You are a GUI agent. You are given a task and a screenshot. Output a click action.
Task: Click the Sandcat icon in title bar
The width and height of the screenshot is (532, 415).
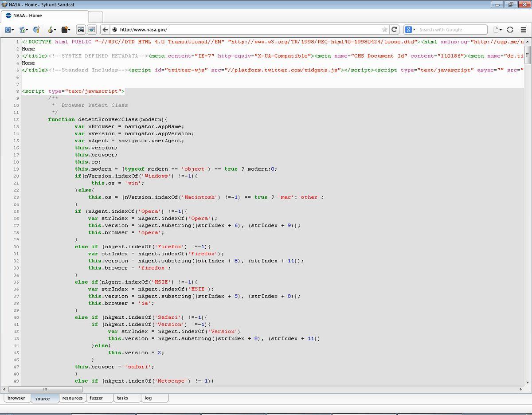click(x=4, y=4)
